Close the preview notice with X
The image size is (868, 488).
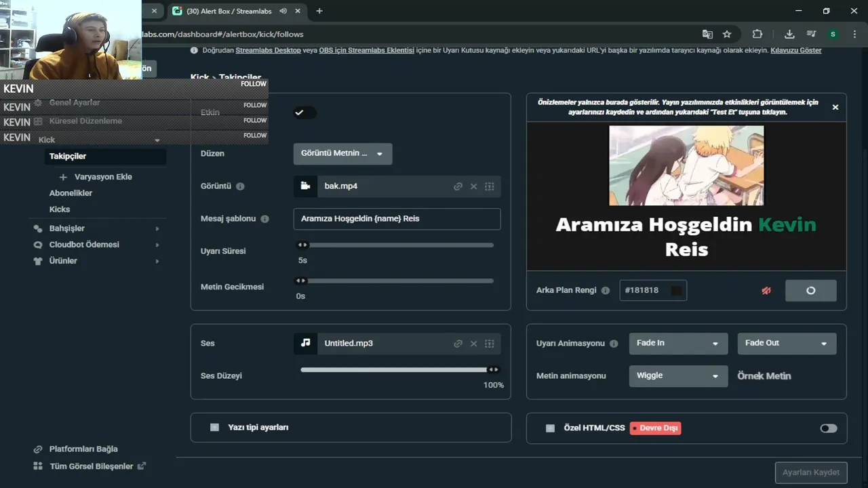(835, 107)
